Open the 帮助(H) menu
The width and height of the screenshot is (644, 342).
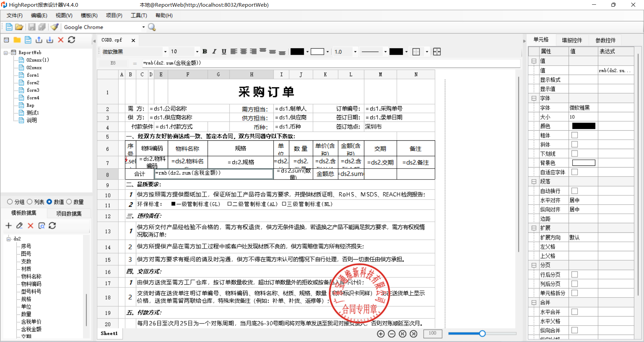click(164, 15)
